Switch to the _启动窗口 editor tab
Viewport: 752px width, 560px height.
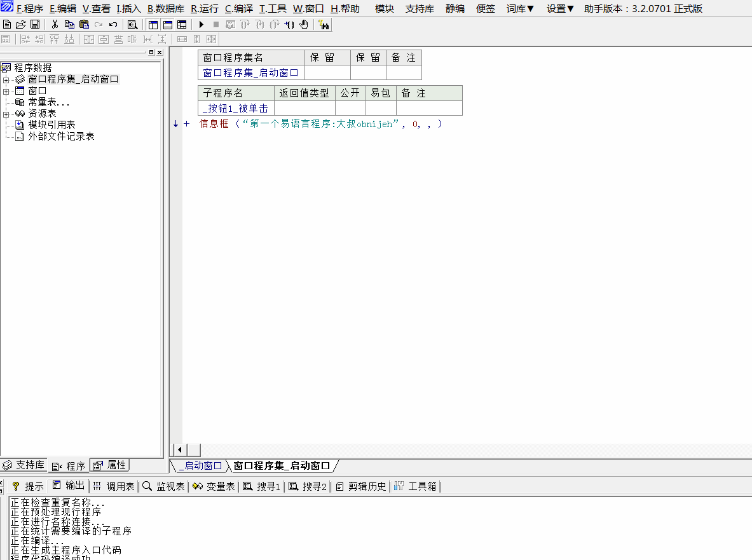point(200,465)
